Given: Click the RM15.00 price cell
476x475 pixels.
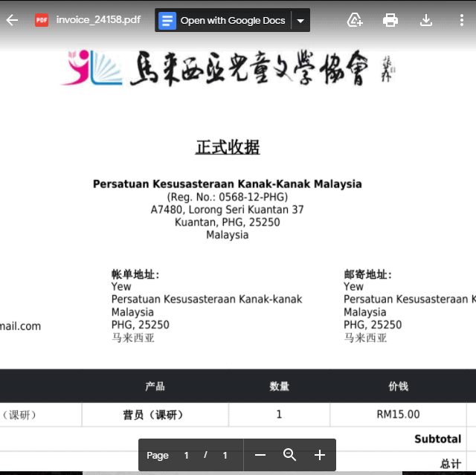Looking at the screenshot, I should 398,415.
